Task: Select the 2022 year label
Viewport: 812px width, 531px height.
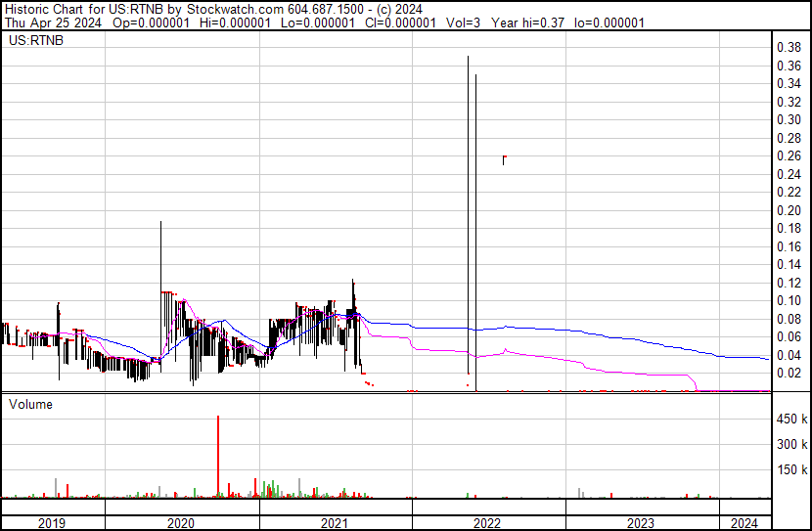Action: 487,523
